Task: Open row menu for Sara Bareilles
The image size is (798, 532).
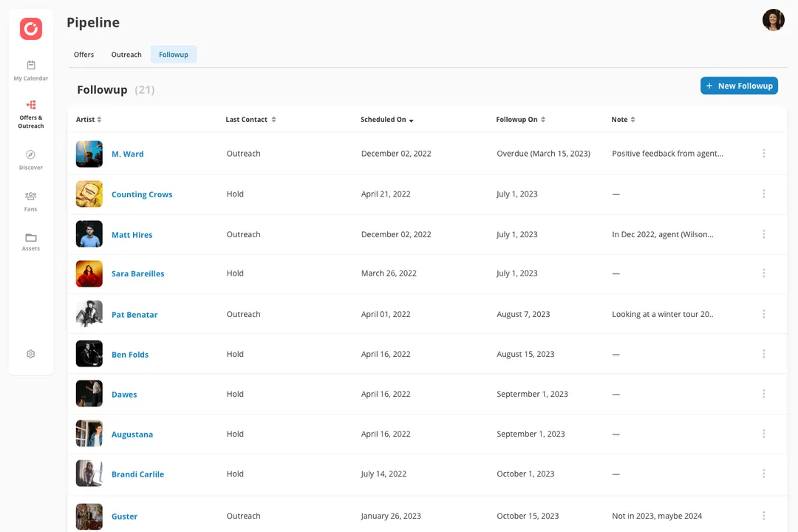Action: point(763,273)
